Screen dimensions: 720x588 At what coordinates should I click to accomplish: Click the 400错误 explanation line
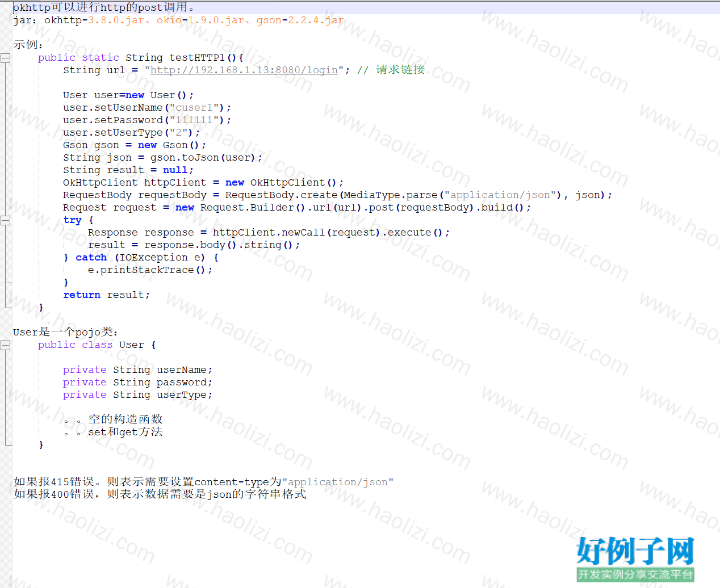[x=160, y=494]
